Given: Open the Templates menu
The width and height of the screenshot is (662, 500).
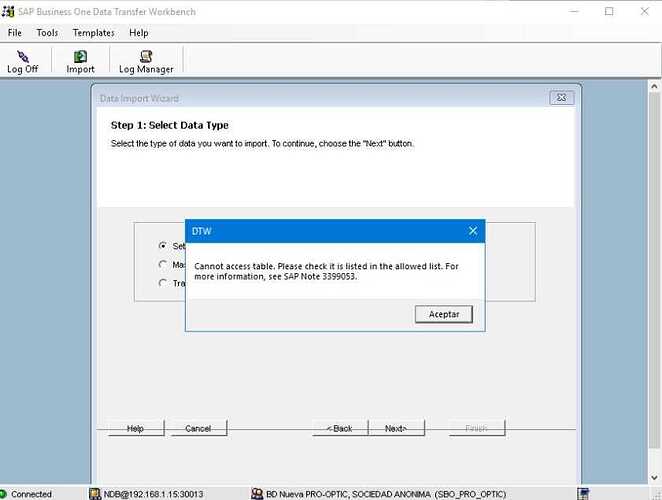Looking at the screenshot, I should point(93,33).
